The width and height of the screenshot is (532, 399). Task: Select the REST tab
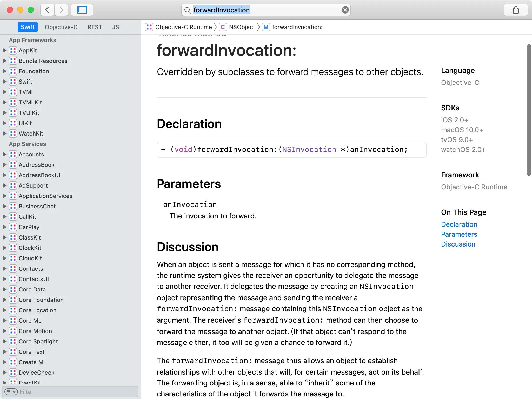point(95,27)
